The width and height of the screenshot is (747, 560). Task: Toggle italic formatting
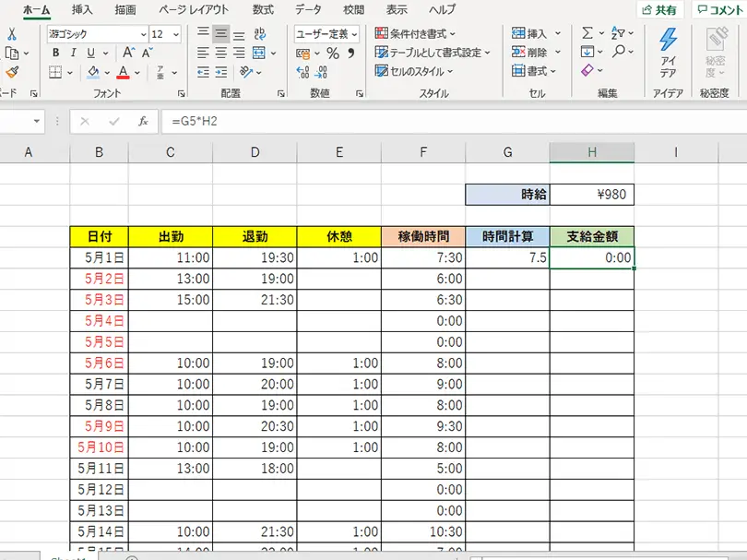coord(73,52)
